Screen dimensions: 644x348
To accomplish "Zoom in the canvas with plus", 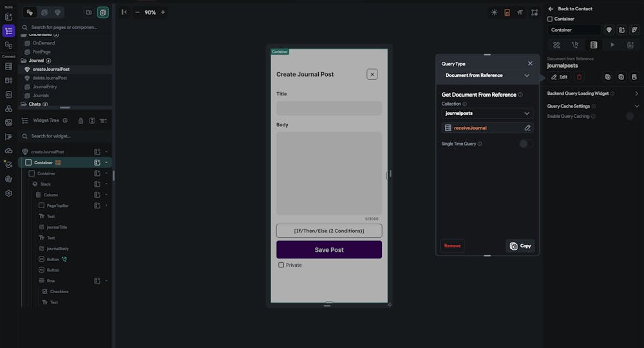I will click(x=163, y=12).
